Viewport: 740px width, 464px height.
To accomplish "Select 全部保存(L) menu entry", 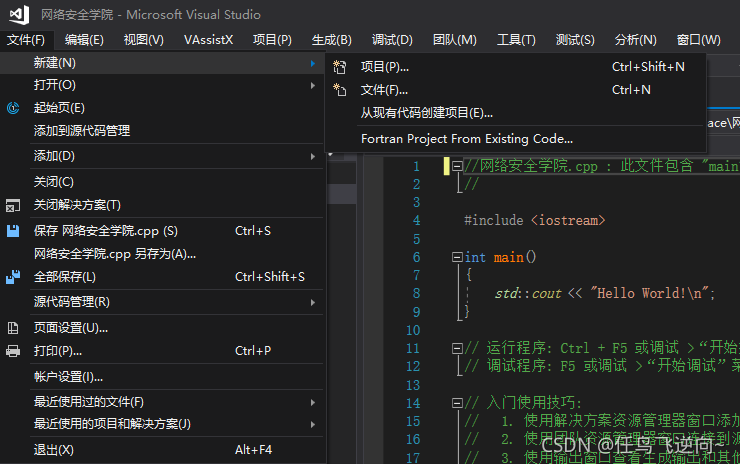I will click(162, 277).
